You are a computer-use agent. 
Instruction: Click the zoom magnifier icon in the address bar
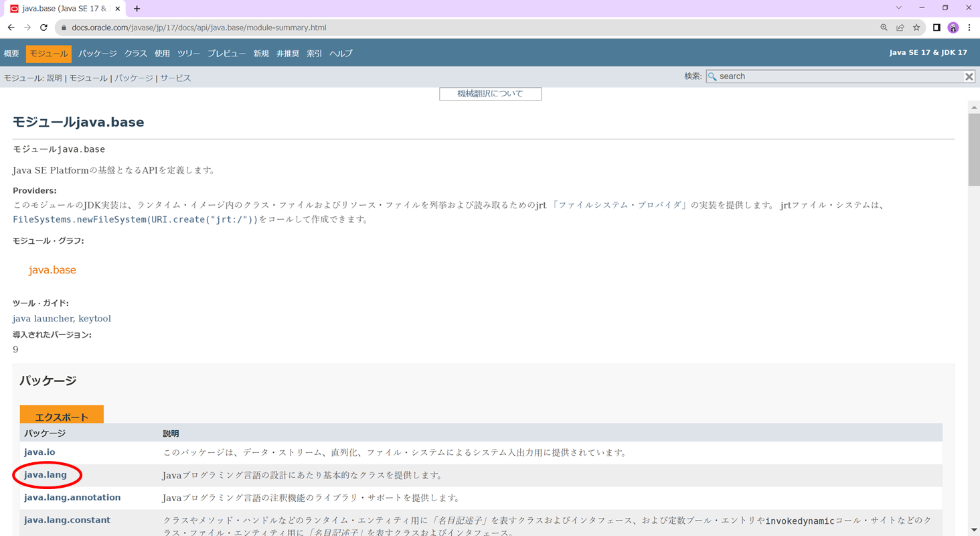coord(884,27)
